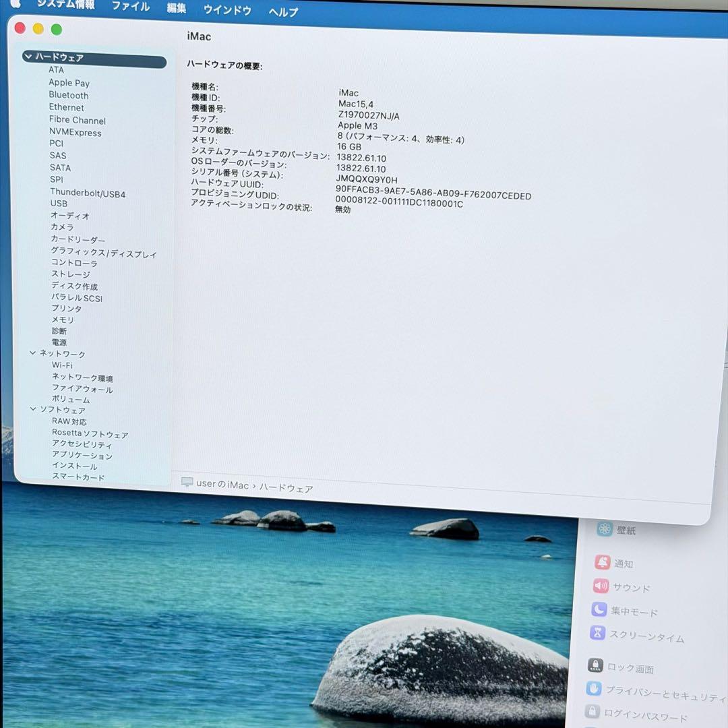This screenshot has height=728, width=728.
Task: Collapse the ソフトウェア section chevron
Action: pos(33,409)
